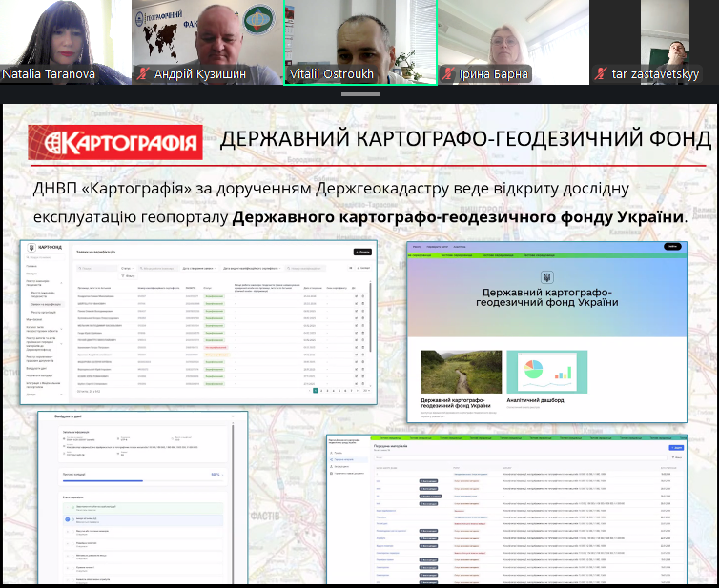This screenshot has height=588, width=719.
Task: Open the first item in the geoportal top menu
Action: point(417,247)
